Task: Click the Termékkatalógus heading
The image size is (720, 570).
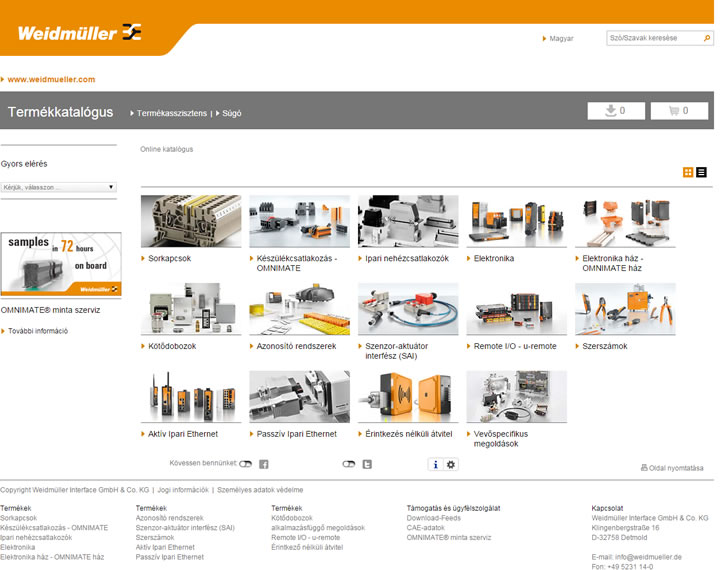Action: (61, 112)
